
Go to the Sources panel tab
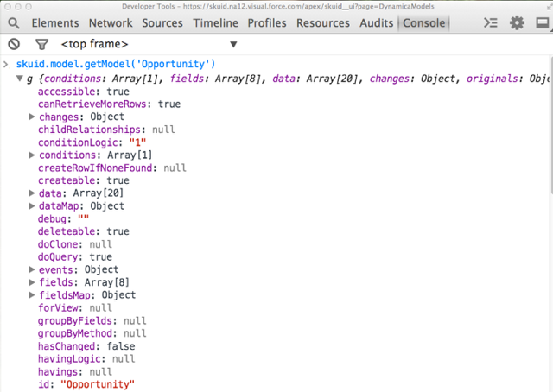coord(162,23)
